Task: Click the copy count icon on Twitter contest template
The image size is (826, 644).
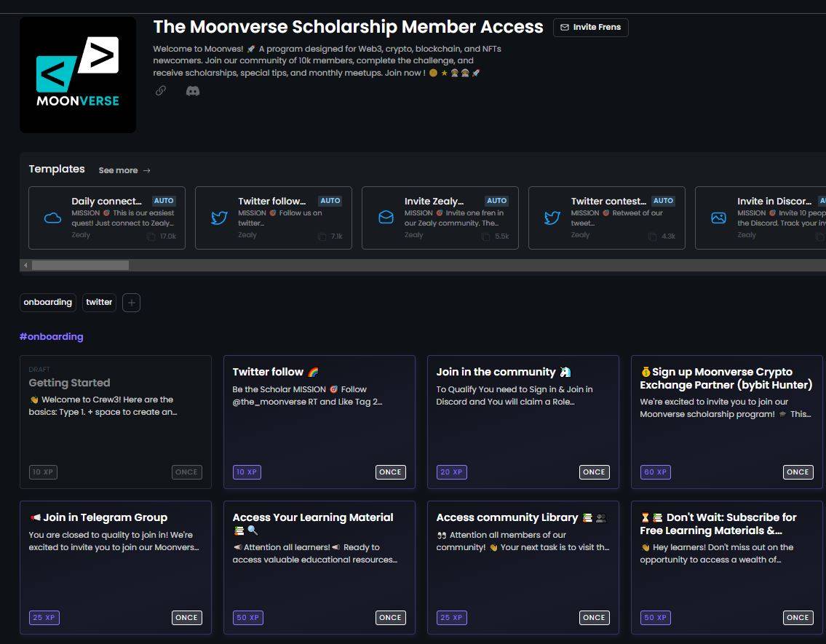Action: coord(652,236)
